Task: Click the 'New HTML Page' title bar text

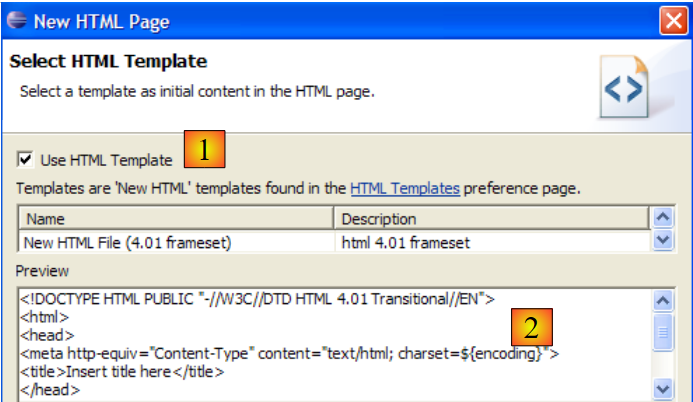Action: [101, 20]
